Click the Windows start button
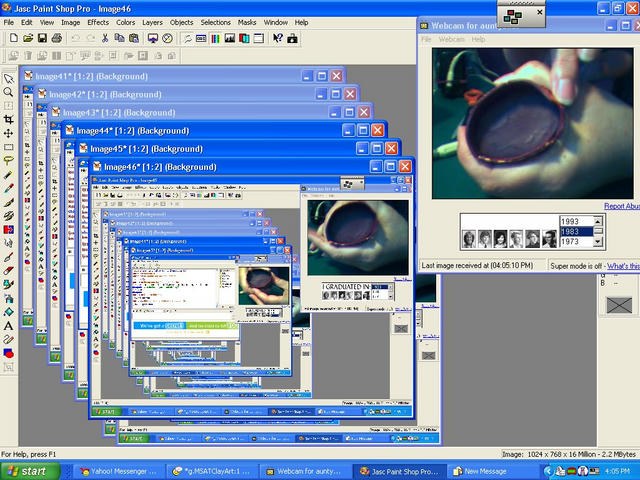This screenshot has height=480, width=640. point(30,471)
